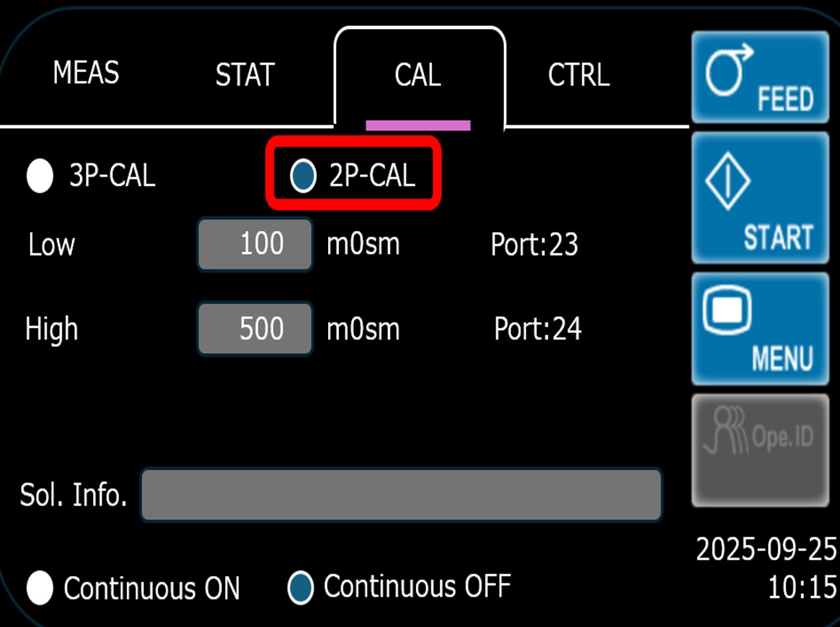The width and height of the screenshot is (840, 627).
Task: Open the MENU button
Action: pyautogui.click(x=759, y=329)
